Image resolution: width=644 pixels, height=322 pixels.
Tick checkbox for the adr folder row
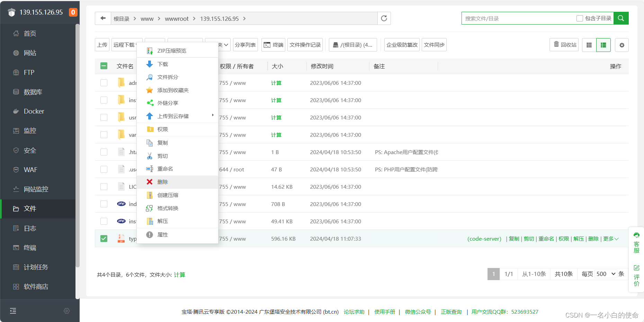pyautogui.click(x=104, y=83)
